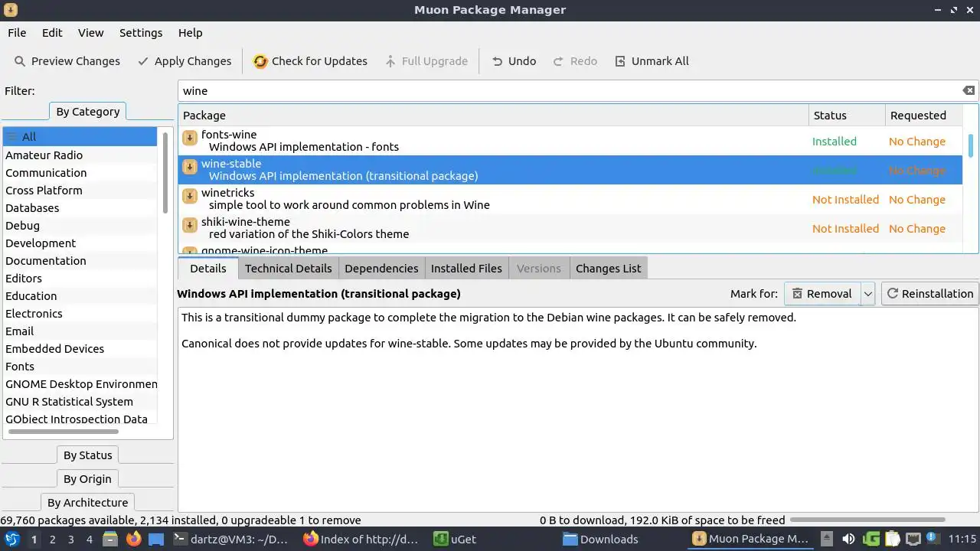Open file manager icon in taskbar
The height and width of the screenshot is (551, 980).
pyautogui.click(x=109, y=539)
